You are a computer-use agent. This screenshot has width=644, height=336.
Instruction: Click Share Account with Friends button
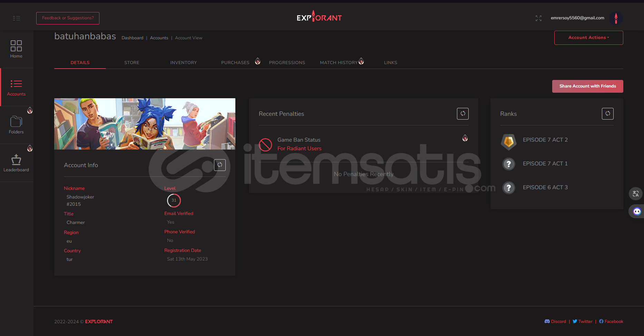click(588, 86)
